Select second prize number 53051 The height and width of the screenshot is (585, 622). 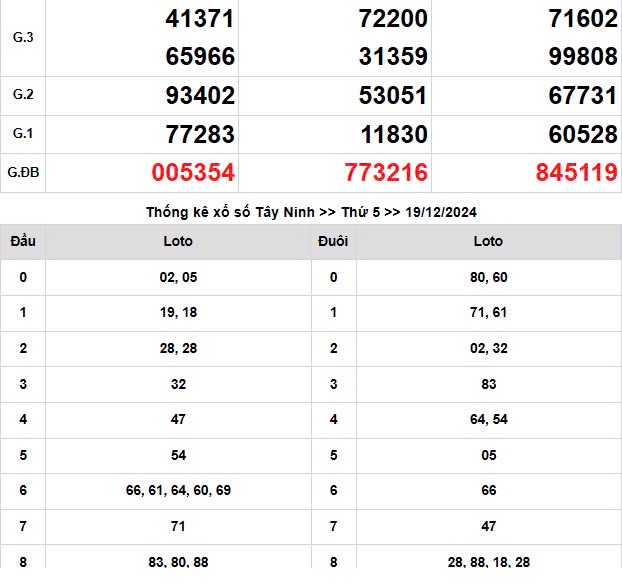[x=393, y=96]
